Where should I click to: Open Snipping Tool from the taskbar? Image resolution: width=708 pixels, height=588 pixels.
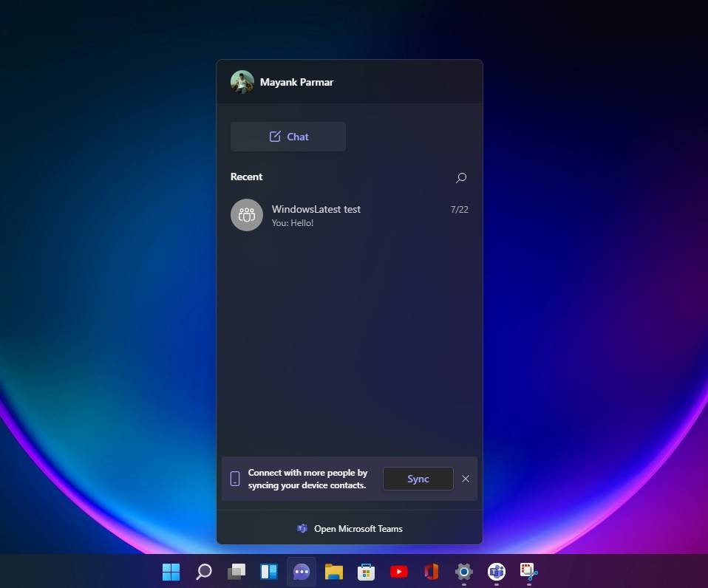(528, 571)
